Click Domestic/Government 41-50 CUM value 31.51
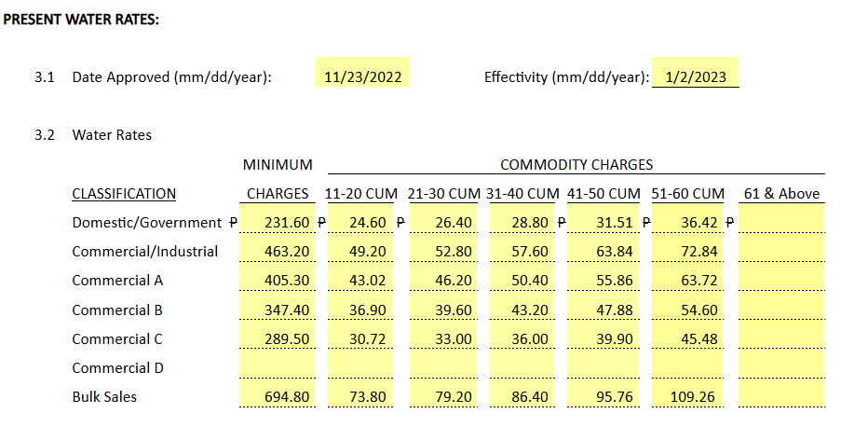868x441 pixels. click(603, 218)
